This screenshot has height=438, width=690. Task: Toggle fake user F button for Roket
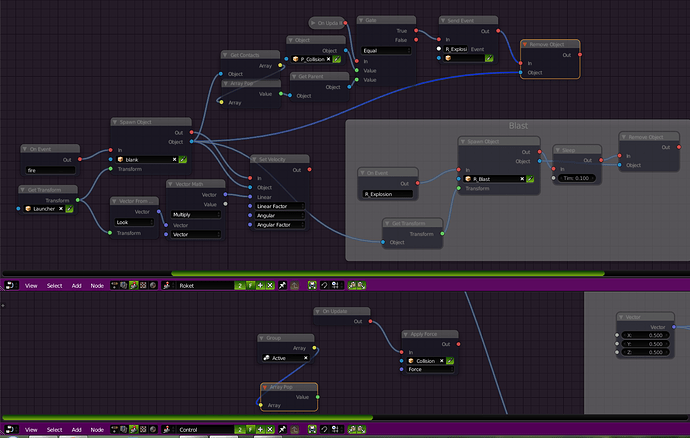click(x=250, y=285)
